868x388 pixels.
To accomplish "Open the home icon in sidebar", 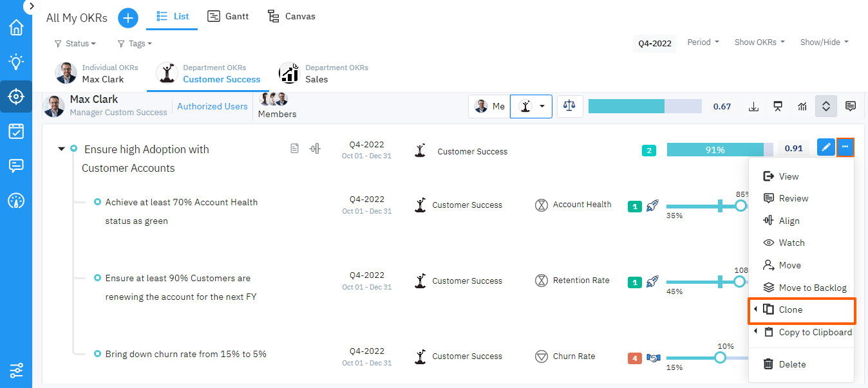I will pos(16,28).
